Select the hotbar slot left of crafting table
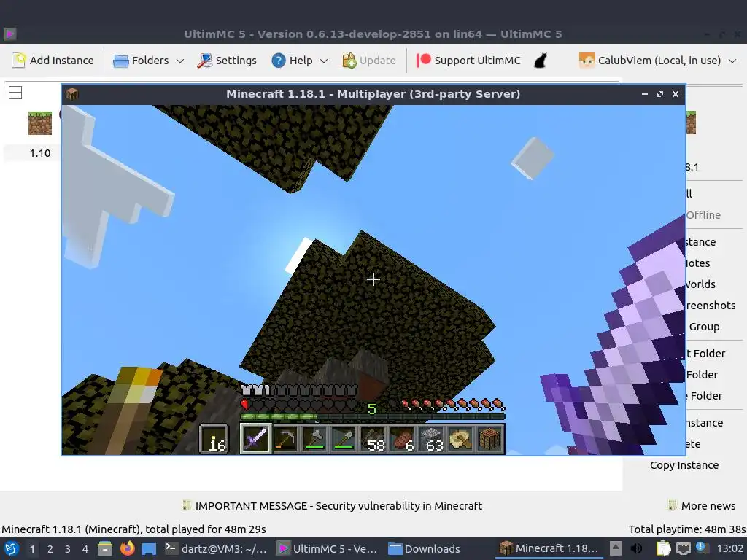This screenshot has width=747, height=560. (461, 438)
